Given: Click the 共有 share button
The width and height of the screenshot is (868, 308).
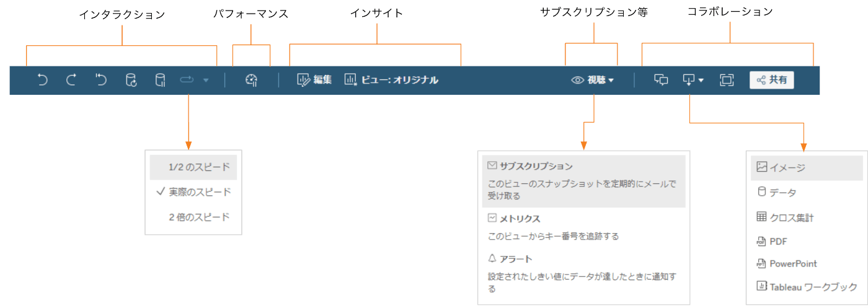Looking at the screenshot, I should pos(772,79).
